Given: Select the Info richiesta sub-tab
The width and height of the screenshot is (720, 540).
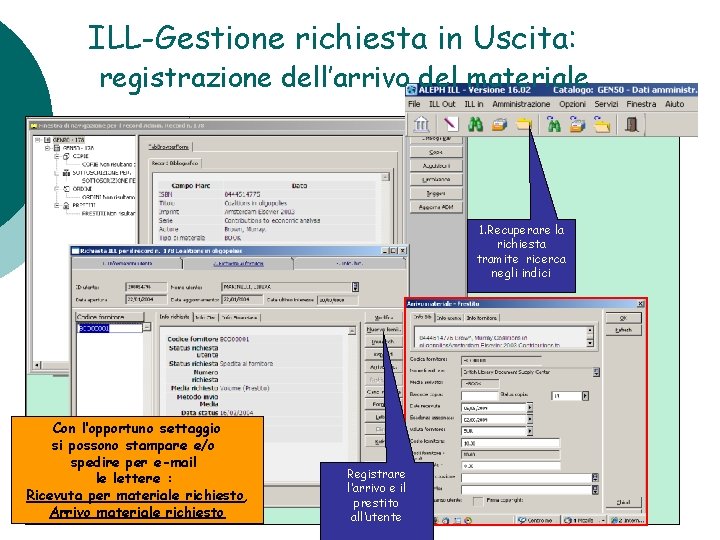Looking at the screenshot, I should (174, 317).
